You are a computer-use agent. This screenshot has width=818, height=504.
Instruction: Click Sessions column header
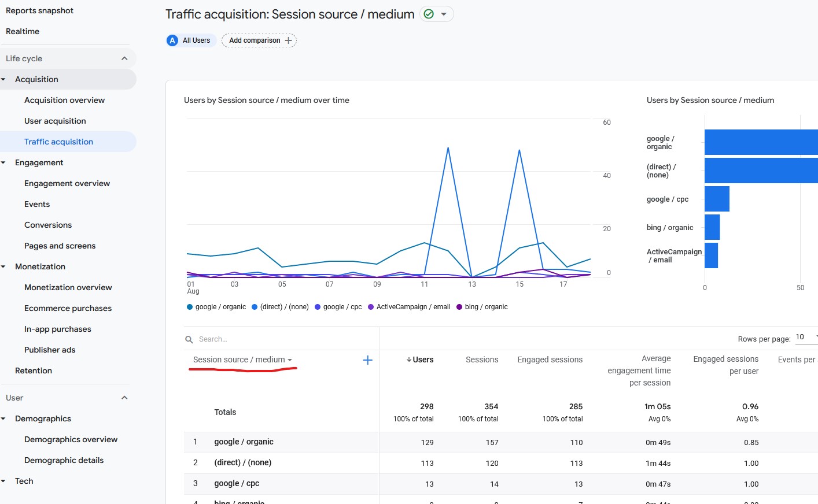point(481,360)
